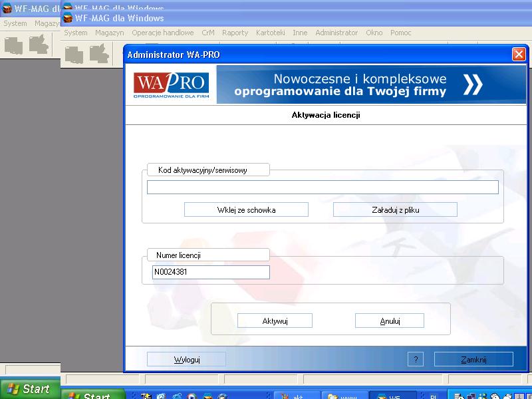
Task: Open the Kartoteki menu
Action: click(x=271, y=33)
